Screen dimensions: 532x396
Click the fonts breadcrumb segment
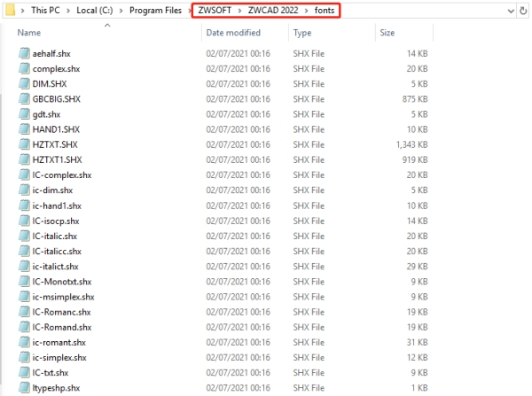[325, 10]
